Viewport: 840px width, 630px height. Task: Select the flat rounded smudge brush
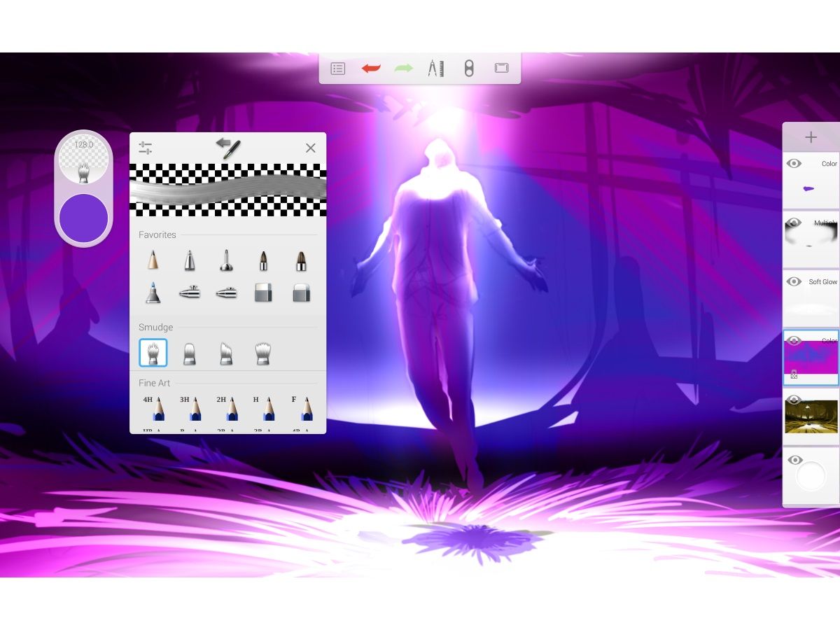point(189,353)
